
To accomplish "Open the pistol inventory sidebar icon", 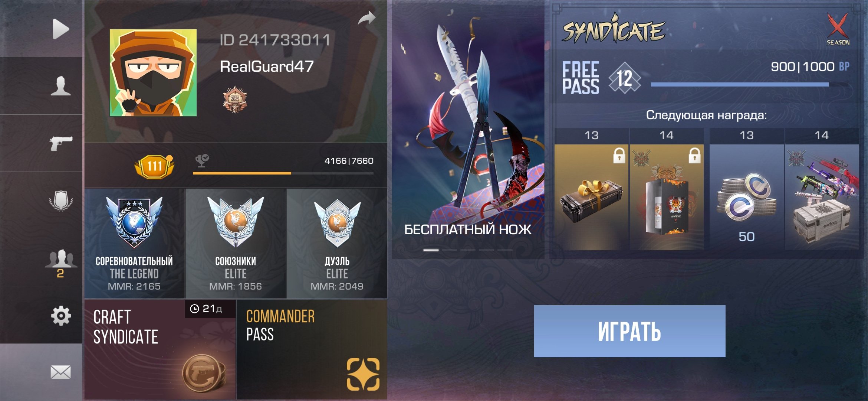I will tap(61, 143).
